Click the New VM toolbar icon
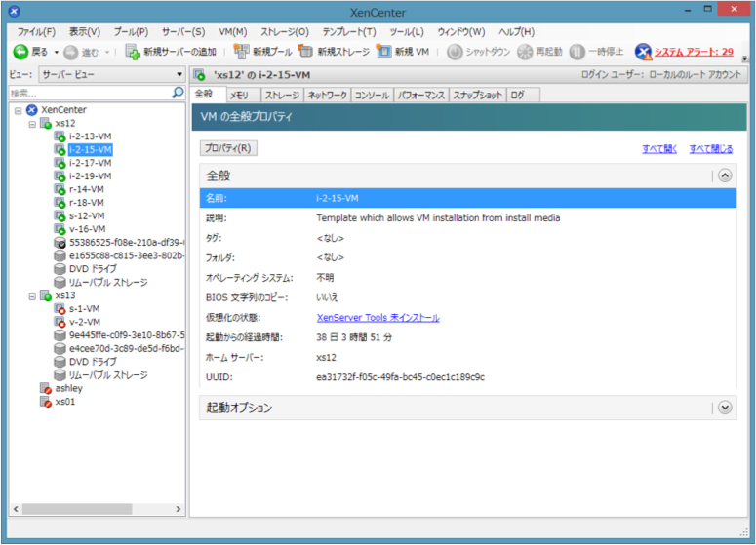Viewport: 756px width, 545px height. [x=383, y=51]
